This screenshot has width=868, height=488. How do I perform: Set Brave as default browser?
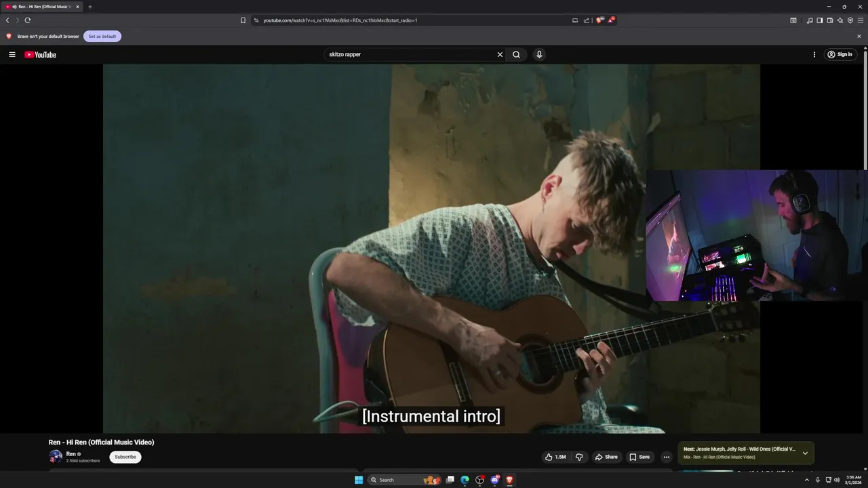click(102, 36)
